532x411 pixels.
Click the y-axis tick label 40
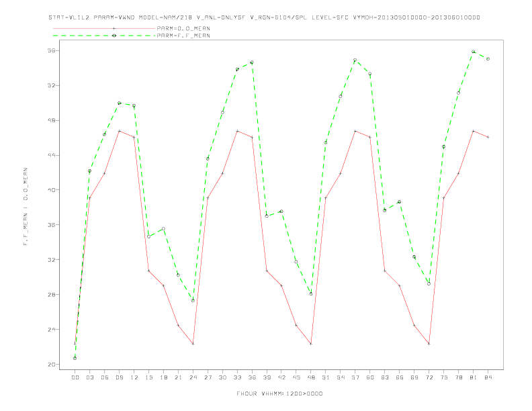53,190
